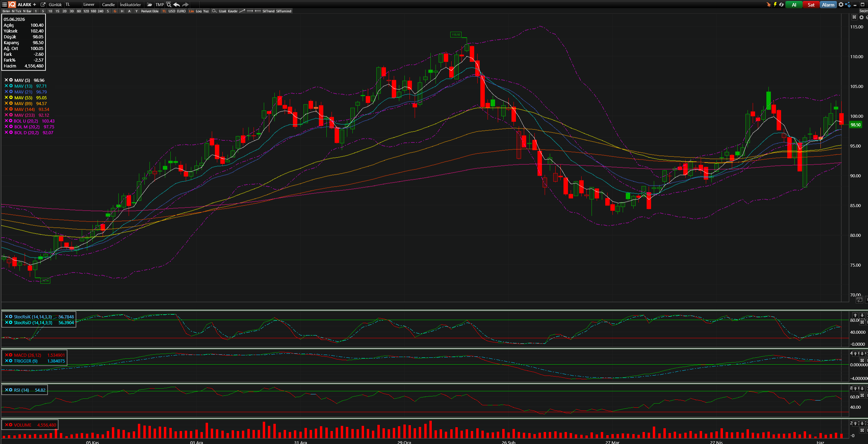The height and width of the screenshot is (444, 868).
Task: Click SilTumInd button
Action: pos(284,11)
